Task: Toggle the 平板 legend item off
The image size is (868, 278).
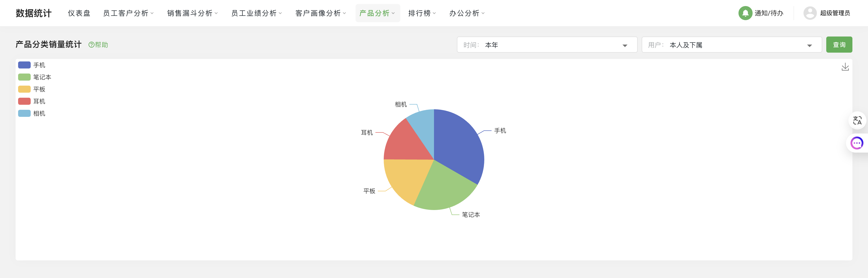Action: (39, 89)
